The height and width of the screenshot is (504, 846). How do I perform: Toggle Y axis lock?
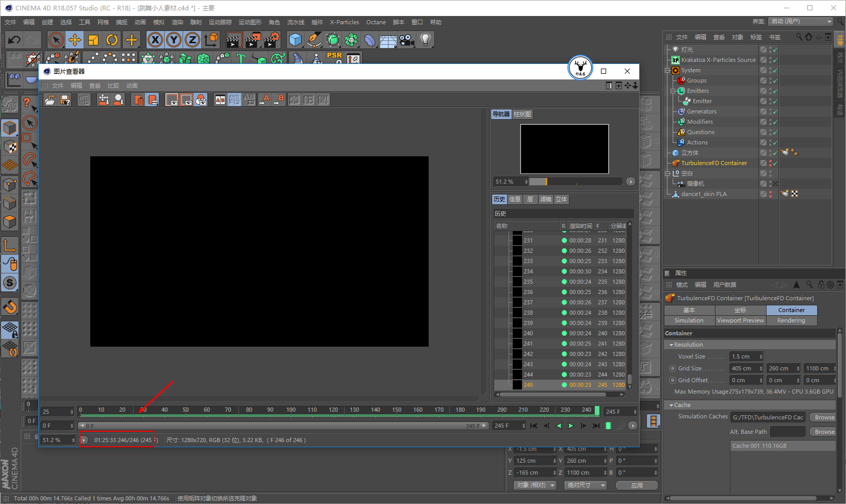tap(174, 40)
